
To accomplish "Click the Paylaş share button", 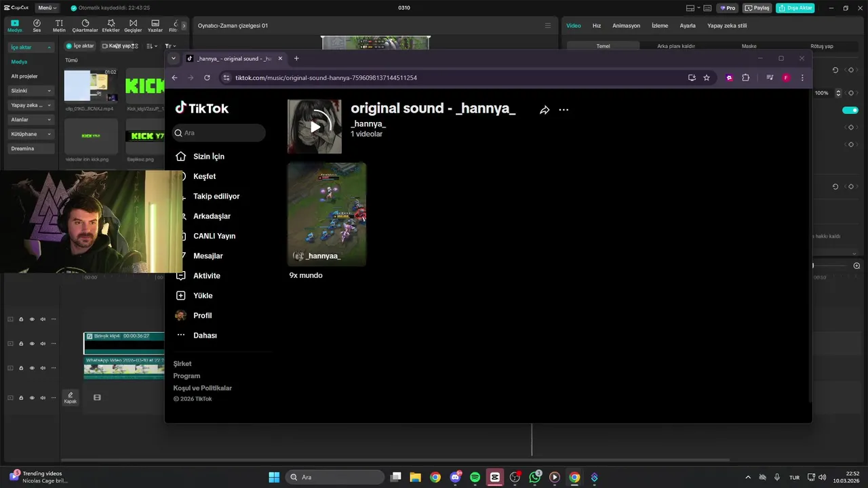I will tap(757, 8).
